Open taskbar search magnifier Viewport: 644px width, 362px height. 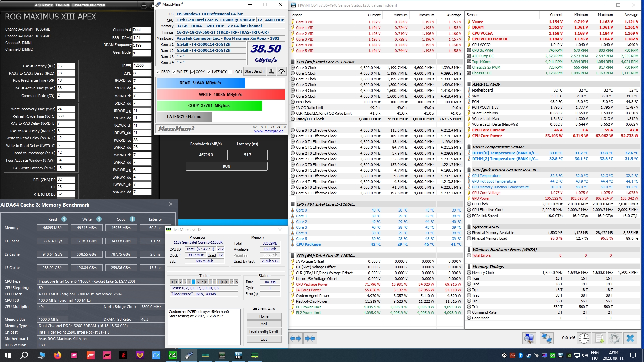tap(24, 355)
